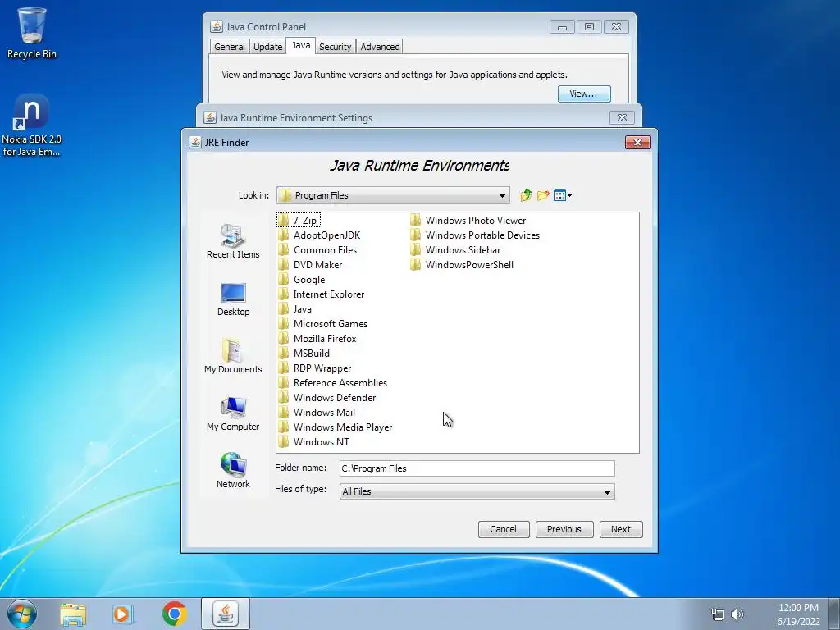Click network icon in system tray
Screen dimensions: 840x630
717,614
